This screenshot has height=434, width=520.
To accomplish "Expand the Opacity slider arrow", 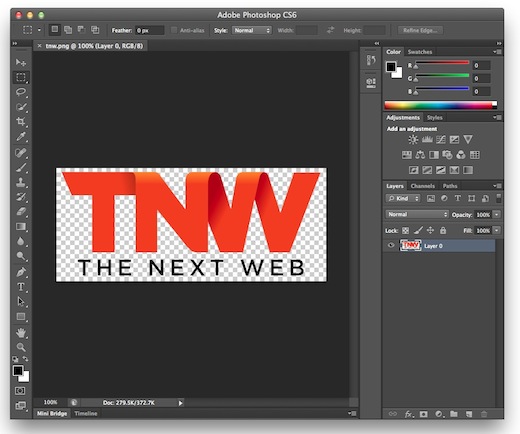I will [497, 214].
